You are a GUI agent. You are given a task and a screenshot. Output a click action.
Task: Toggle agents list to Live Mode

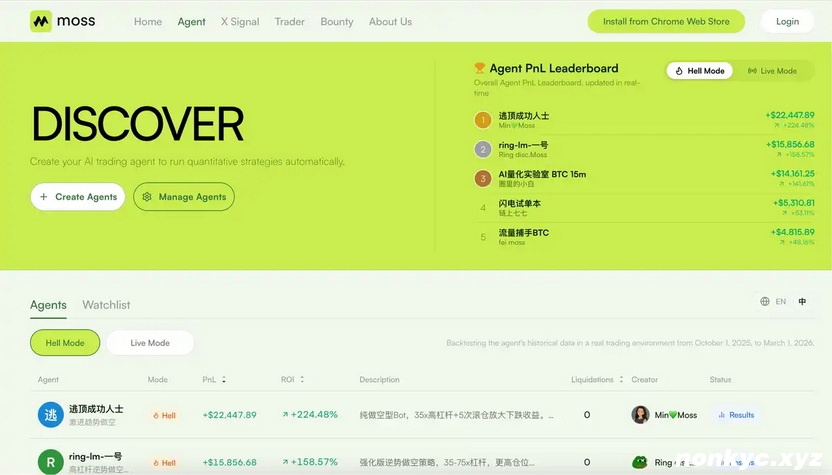pos(150,343)
